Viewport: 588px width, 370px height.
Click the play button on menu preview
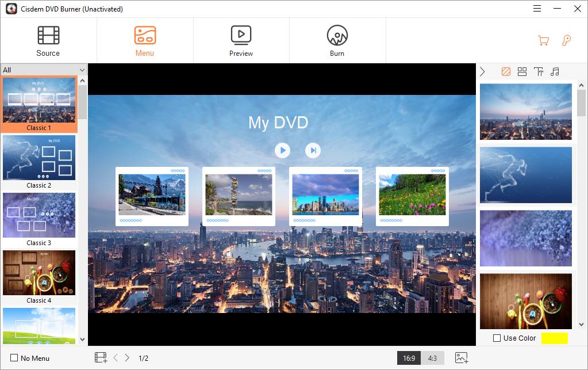(282, 151)
